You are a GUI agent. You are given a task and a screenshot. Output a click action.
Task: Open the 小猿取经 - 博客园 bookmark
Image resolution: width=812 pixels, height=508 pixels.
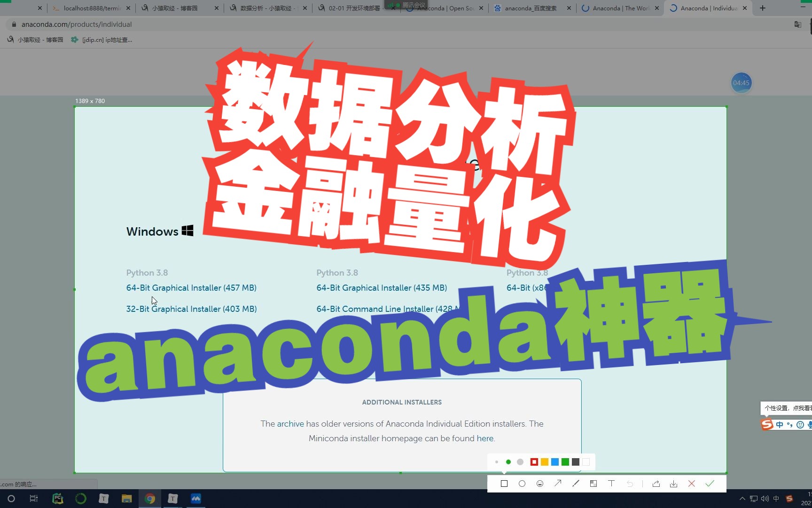pyautogui.click(x=35, y=40)
